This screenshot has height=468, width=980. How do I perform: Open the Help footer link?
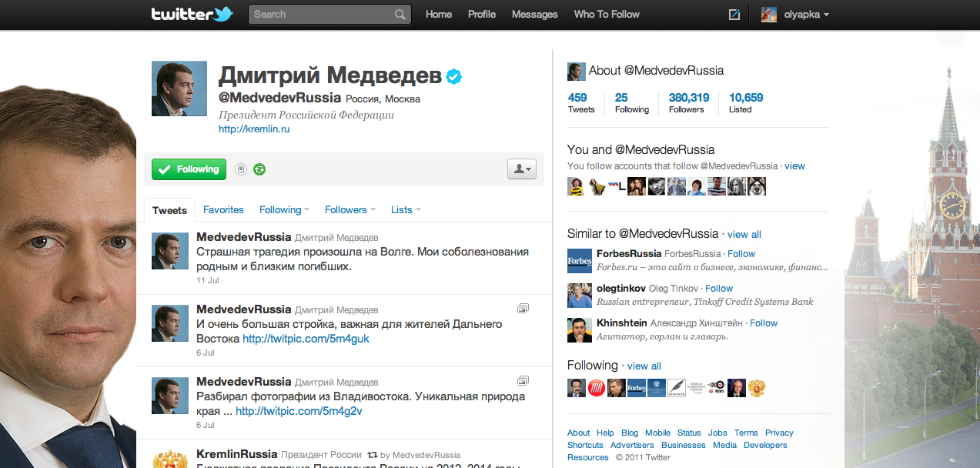click(605, 433)
